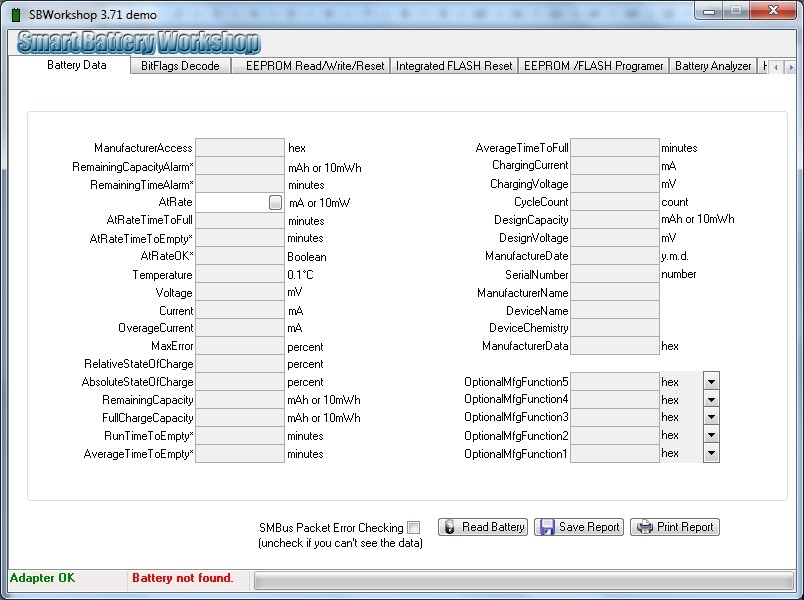
Task: Click the green battery icon in title bar
Action: pos(16,14)
